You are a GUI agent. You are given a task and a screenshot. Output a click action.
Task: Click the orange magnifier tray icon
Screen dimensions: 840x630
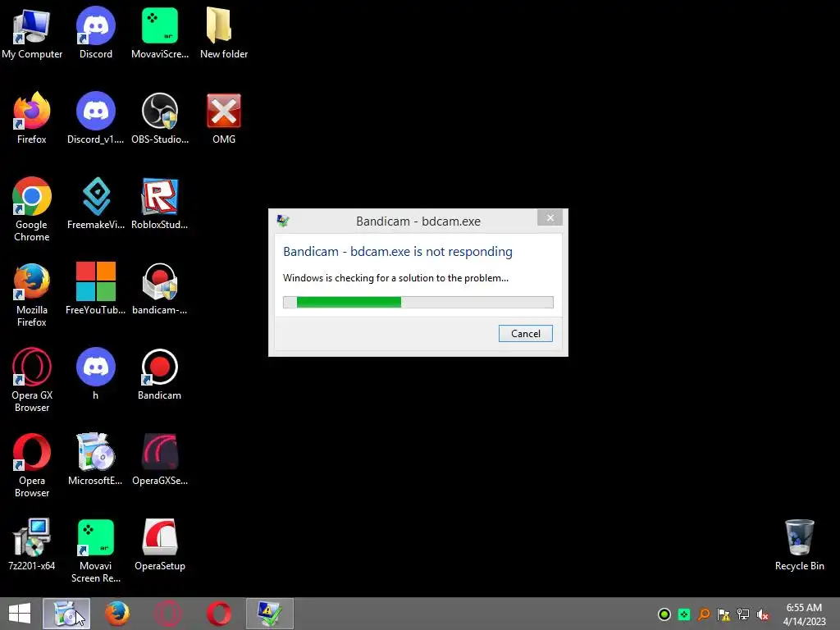704,614
